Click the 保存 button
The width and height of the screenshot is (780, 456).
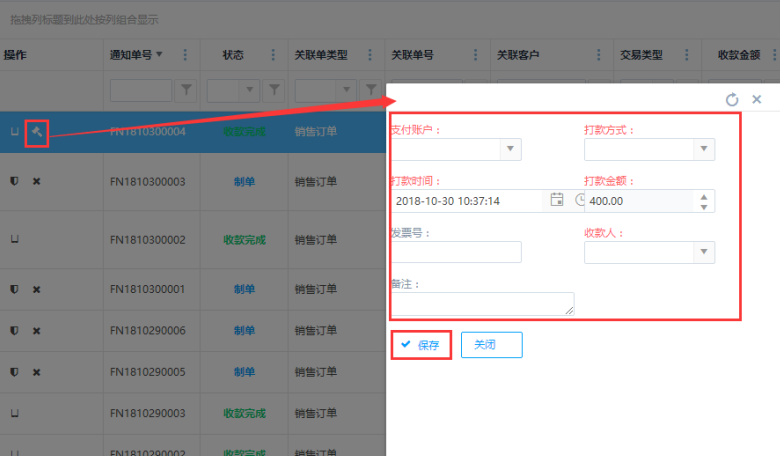coord(421,345)
